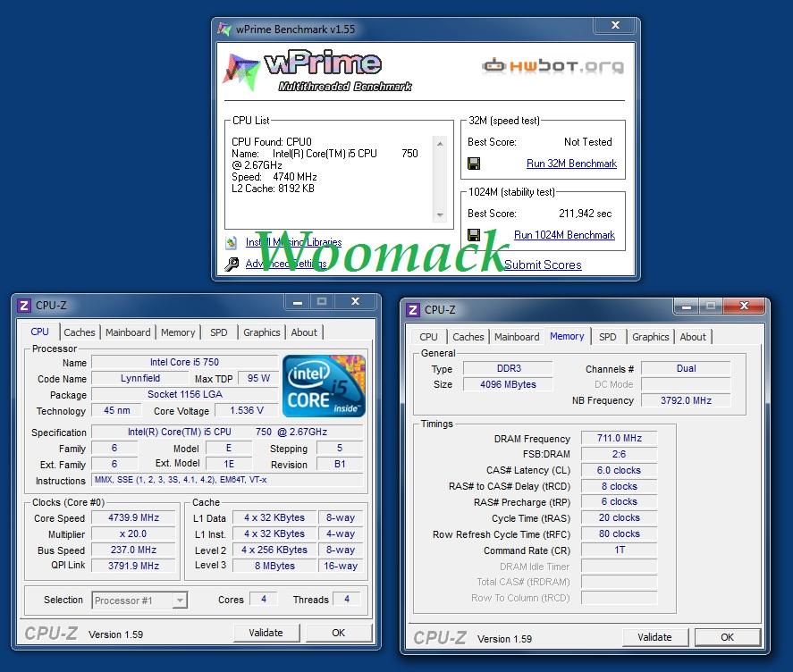Viewport: 793px width, 672px height.
Task: Switch to Caches tab in left CPU-Z
Action: 80,332
